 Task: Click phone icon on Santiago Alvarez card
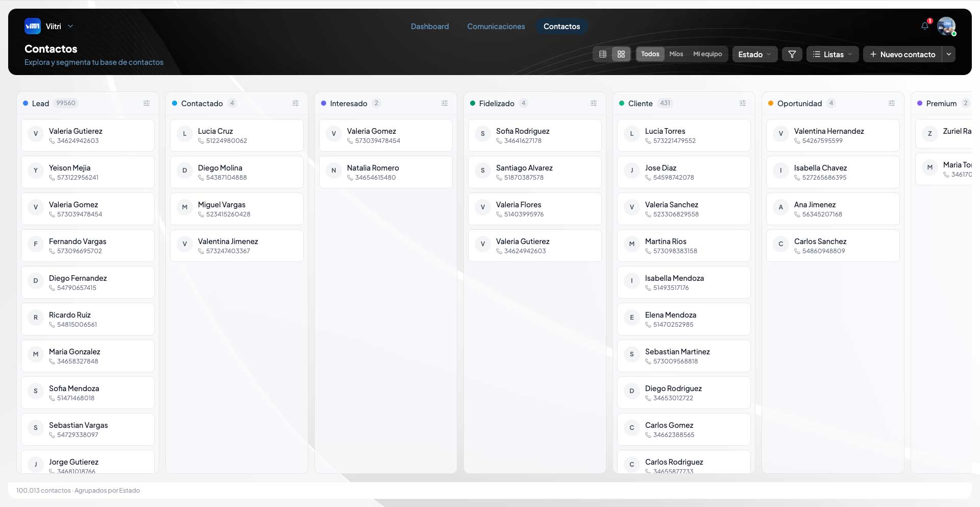[x=499, y=178]
